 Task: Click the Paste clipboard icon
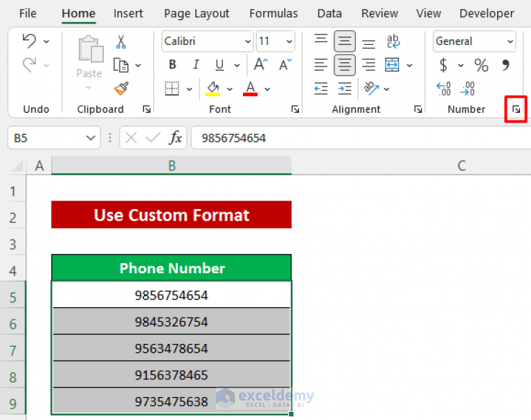pos(91,49)
